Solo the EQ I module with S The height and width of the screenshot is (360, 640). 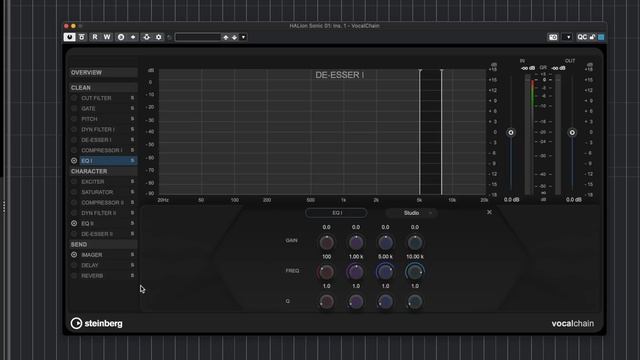[132, 161]
